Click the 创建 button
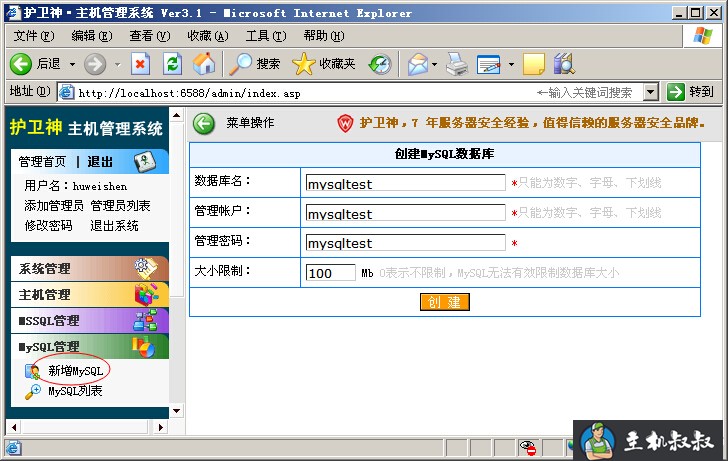Image resolution: width=728 pixels, height=461 pixels. (445, 302)
